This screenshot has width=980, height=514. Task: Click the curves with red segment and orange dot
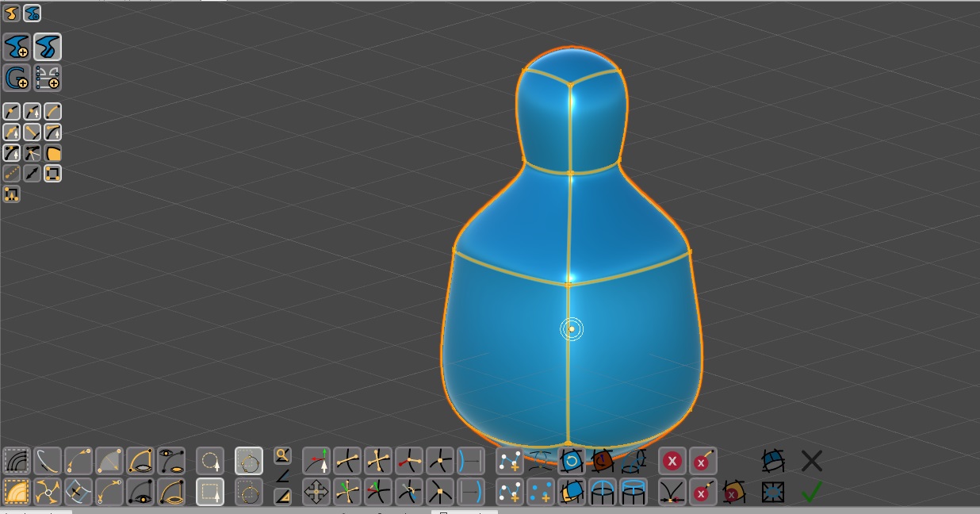click(408, 461)
